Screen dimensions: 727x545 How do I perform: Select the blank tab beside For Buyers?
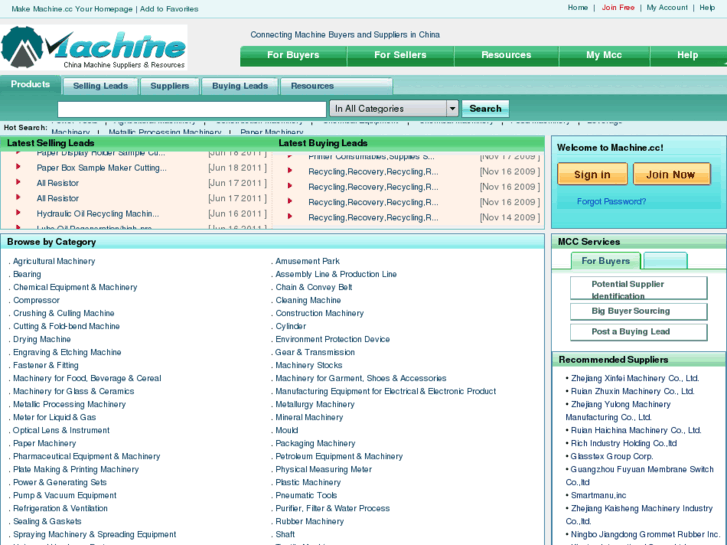tap(665, 261)
